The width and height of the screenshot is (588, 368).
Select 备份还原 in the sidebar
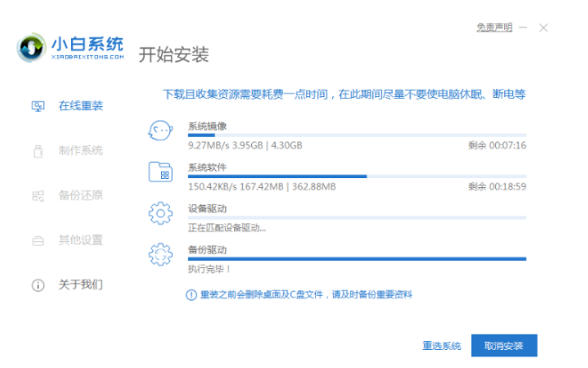click(x=80, y=195)
